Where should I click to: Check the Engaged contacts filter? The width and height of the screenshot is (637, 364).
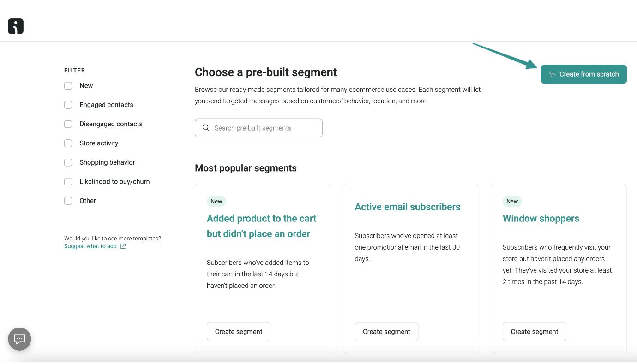[x=68, y=105]
